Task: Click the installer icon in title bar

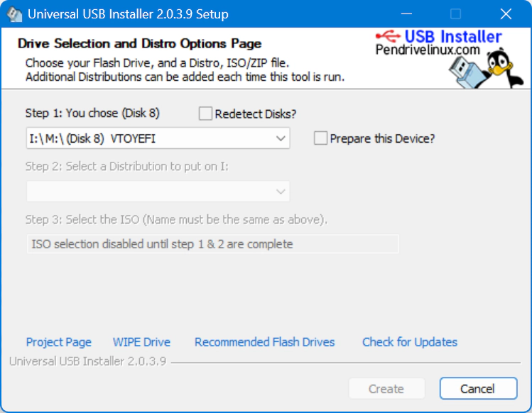Action: pos(15,14)
